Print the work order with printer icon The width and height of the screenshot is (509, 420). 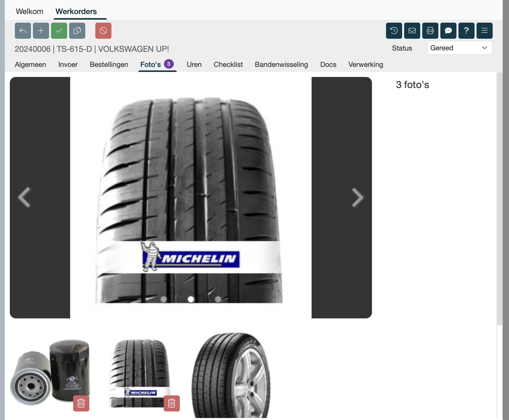(x=430, y=31)
